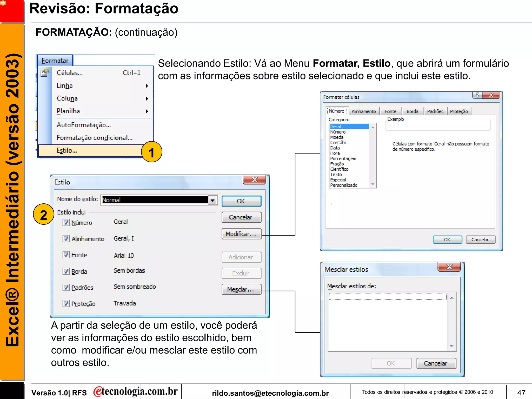The height and width of the screenshot is (399, 532).
Task: Open the Formatar menu
Action: [x=55, y=61]
